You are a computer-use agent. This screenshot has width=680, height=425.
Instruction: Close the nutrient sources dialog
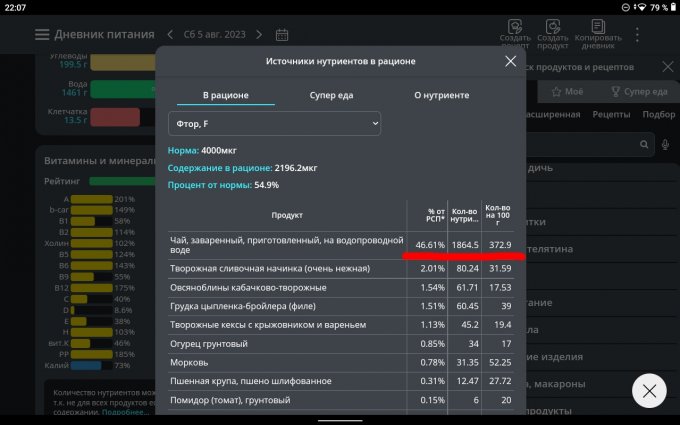511,61
